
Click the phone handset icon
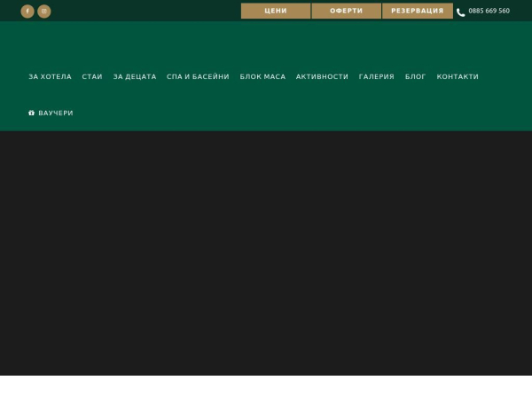click(x=460, y=12)
